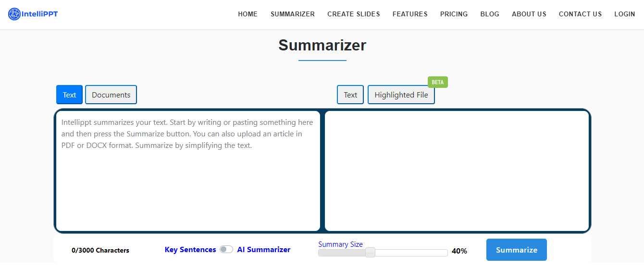Screen dimensions: 644x267
Task: Switch to the Highlighted File tab
Action: coord(401,95)
